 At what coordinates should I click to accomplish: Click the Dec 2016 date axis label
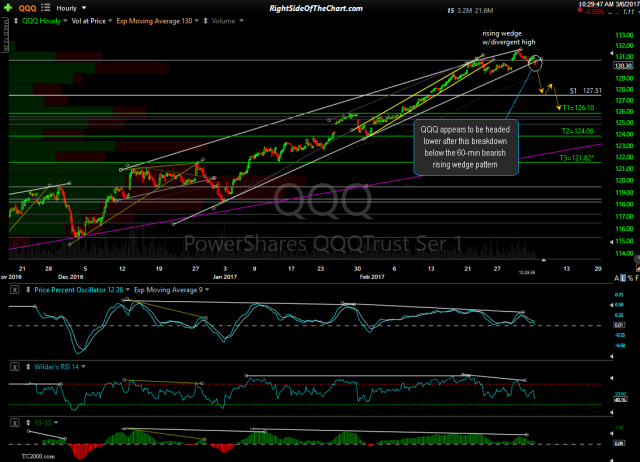[x=70, y=277]
